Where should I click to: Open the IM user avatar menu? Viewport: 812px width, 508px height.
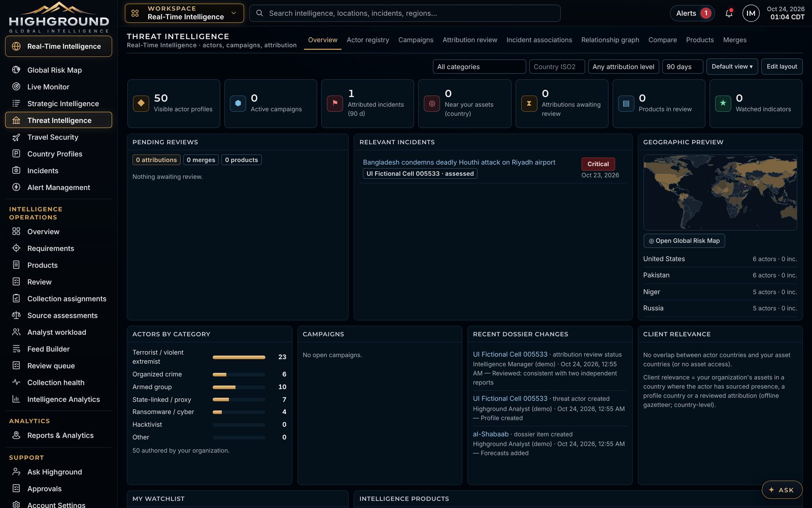point(751,13)
